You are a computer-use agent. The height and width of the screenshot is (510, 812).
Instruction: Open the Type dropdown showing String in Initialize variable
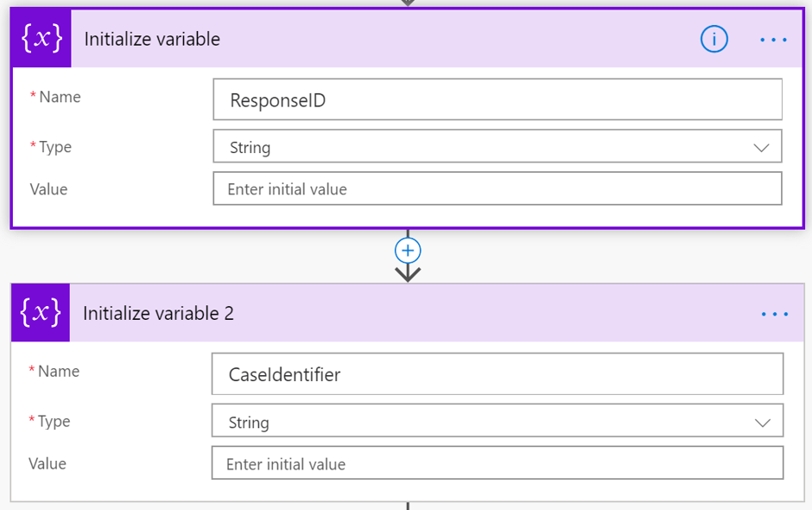pos(498,147)
